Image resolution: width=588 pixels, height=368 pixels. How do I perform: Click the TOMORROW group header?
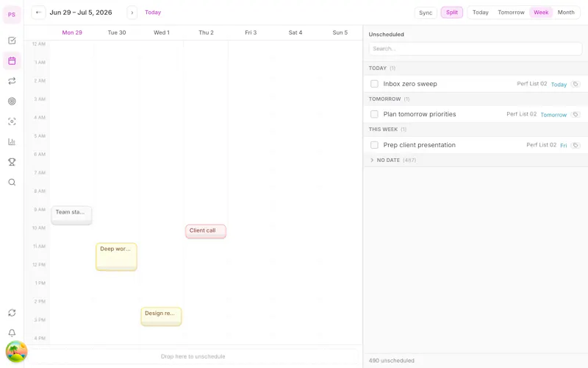[x=475, y=99]
